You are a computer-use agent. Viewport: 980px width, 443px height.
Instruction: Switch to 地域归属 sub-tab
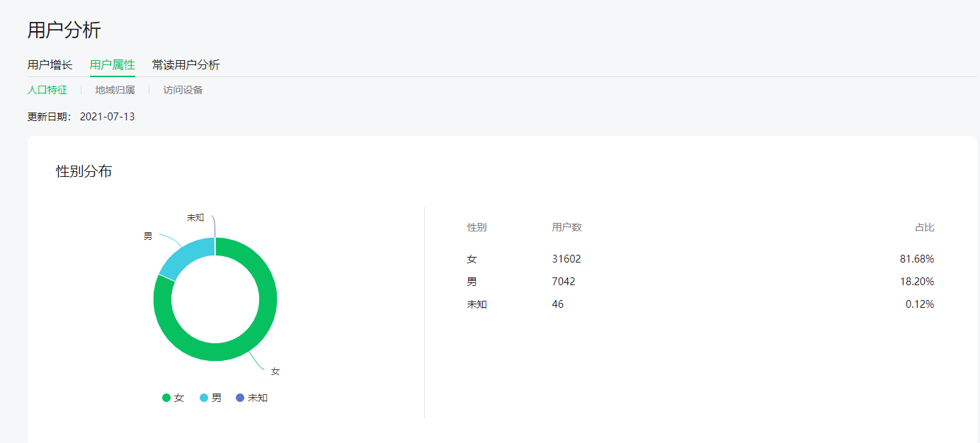(115, 90)
